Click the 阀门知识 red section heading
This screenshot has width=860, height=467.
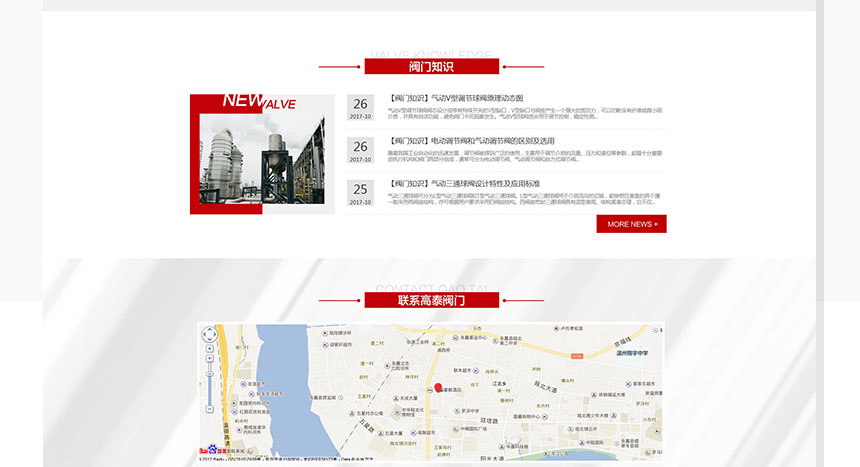click(x=431, y=67)
